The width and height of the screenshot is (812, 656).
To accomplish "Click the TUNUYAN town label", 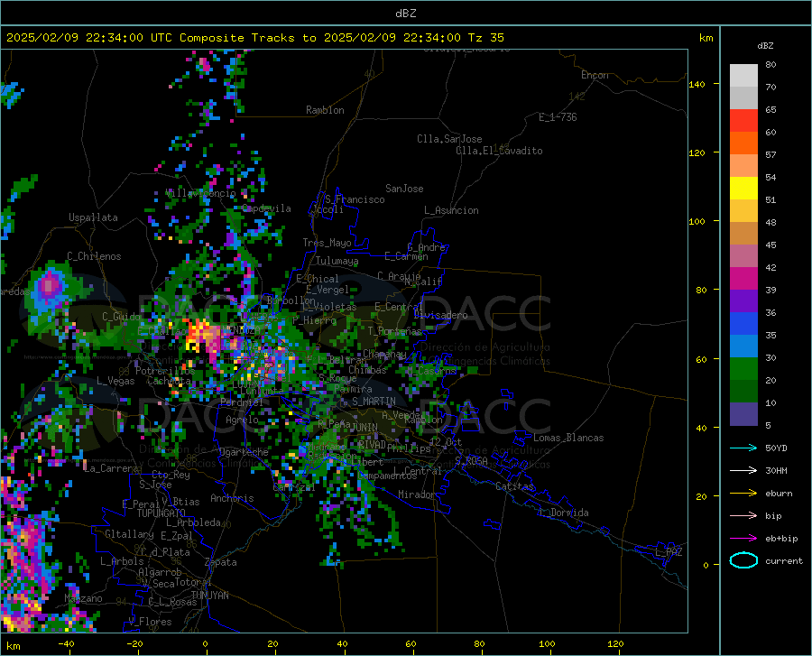I will [209, 596].
